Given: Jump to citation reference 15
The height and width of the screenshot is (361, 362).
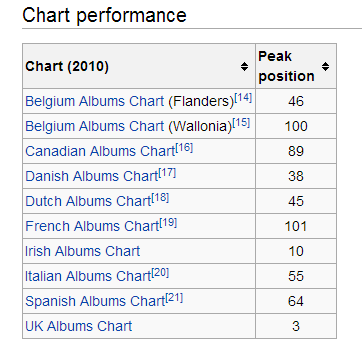Looking at the screenshot, I should [x=241, y=123].
